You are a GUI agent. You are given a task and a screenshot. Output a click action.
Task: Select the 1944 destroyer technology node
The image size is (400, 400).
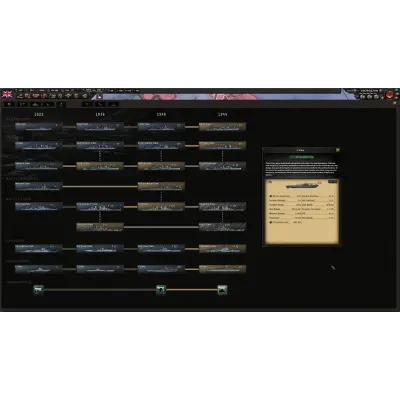point(222,127)
